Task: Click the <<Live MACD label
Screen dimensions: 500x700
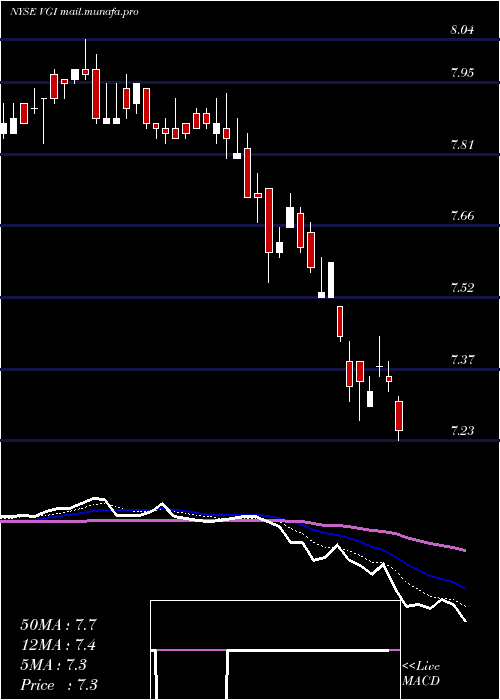Action: tap(421, 674)
